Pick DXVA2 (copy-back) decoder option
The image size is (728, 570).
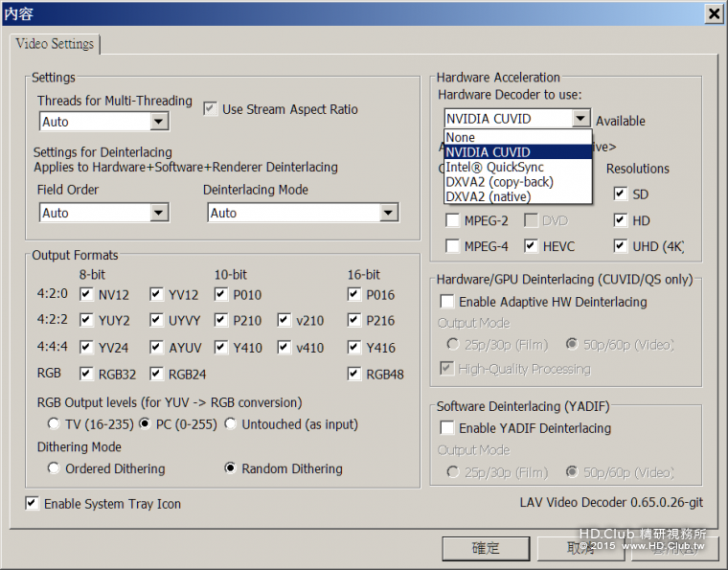(x=499, y=181)
